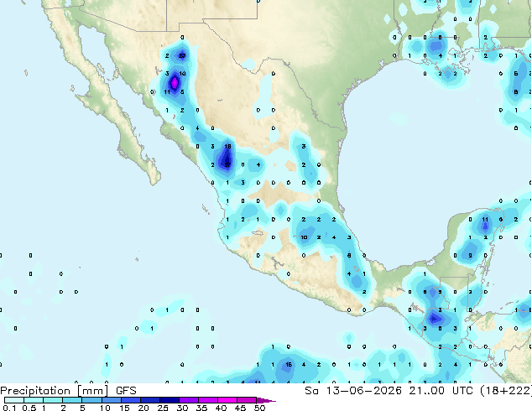
Task: Click the legend label "40"
Action: pyautogui.click(x=221, y=408)
